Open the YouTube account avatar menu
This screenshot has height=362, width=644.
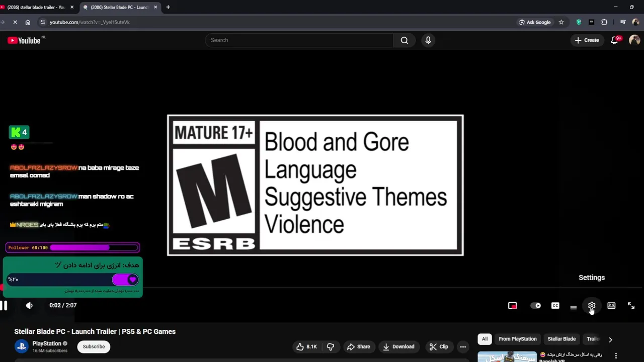point(634,40)
